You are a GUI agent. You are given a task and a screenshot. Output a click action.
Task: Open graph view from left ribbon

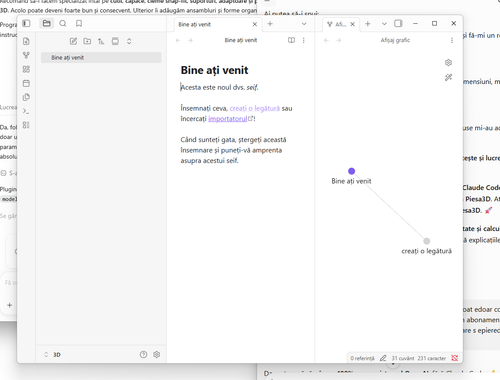(x=26, y=55)
